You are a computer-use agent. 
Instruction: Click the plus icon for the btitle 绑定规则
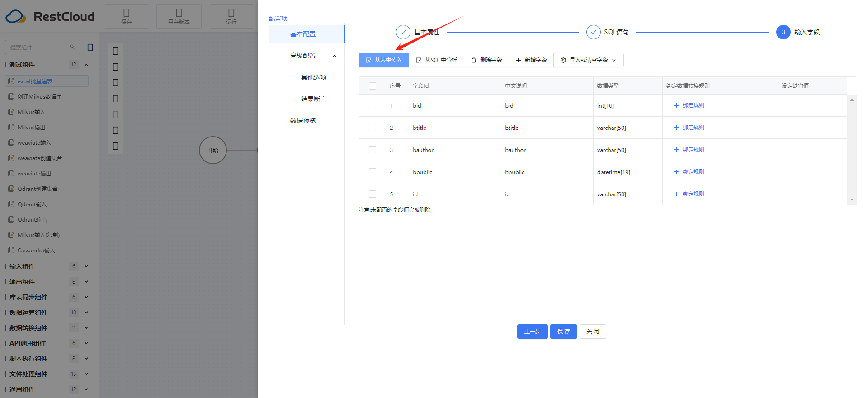pyautogui.click(x=676, y=128)
